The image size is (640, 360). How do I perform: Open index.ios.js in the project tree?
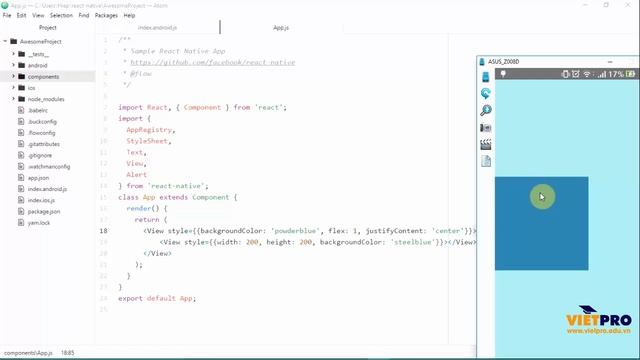pos(41,200)
